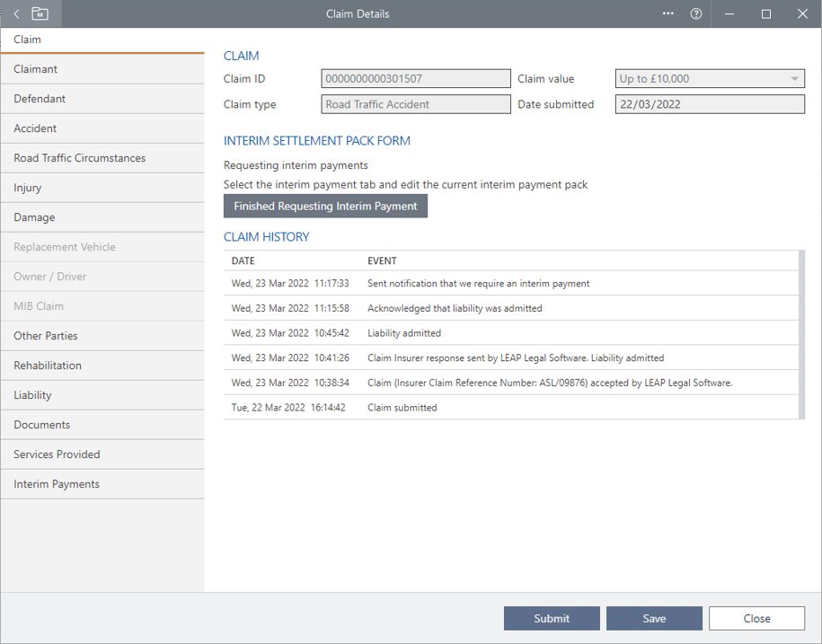Close the Claim Details window via Close button
Image resolution: width=822 pixels, height=644 pixels.
(x=756, y=618)
